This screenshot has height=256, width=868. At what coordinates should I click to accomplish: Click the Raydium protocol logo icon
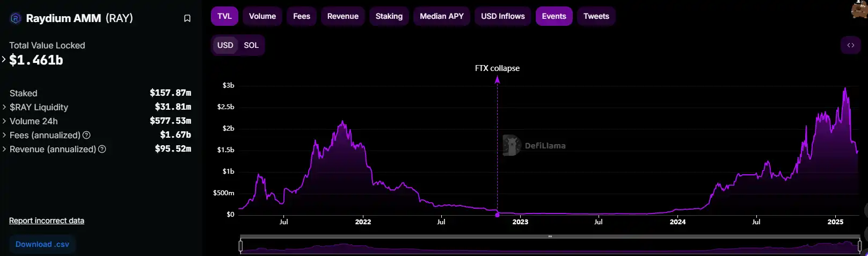pos(16,18)
